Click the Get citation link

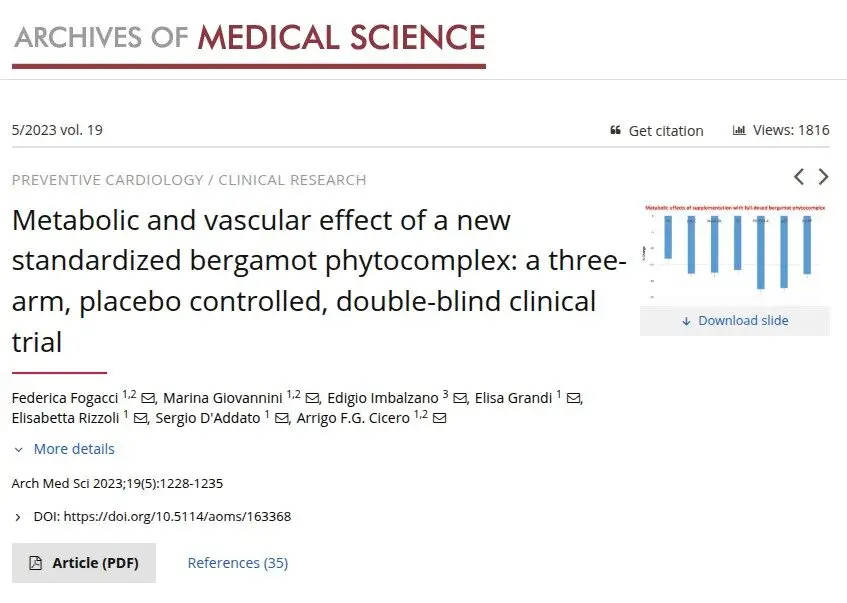666,131
